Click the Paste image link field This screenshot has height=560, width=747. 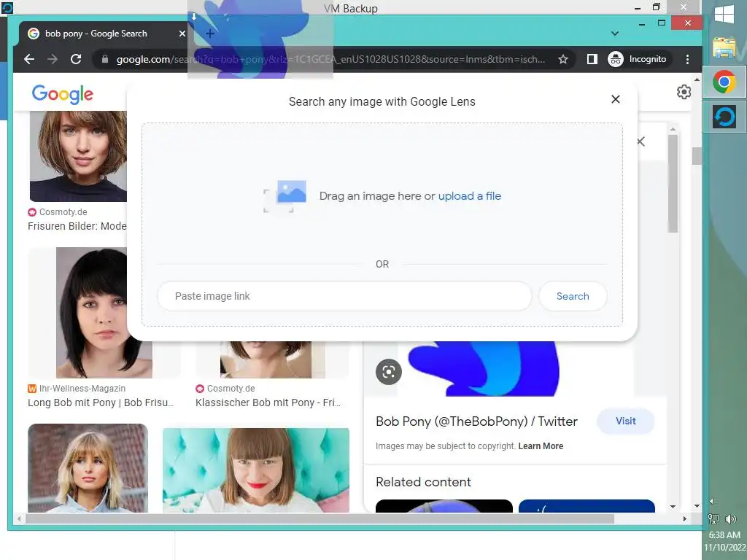click(344, 296)
